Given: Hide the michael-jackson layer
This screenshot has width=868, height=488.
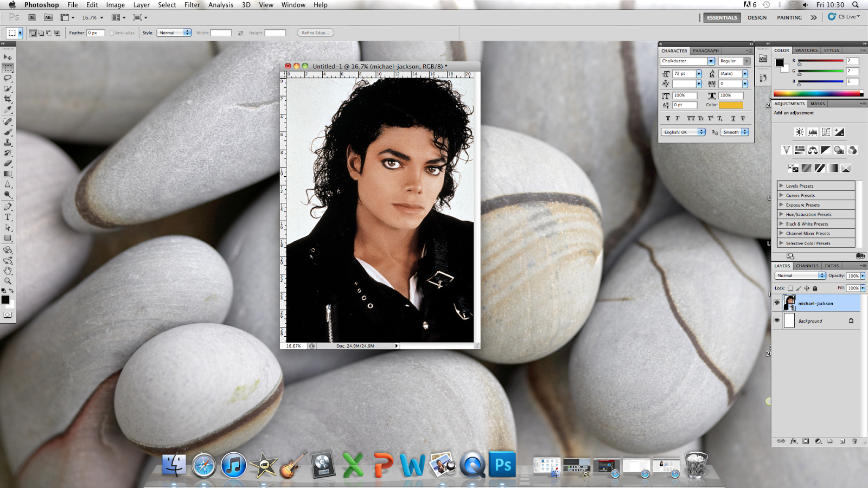Looking at the screenshot, I should point(777,303).
